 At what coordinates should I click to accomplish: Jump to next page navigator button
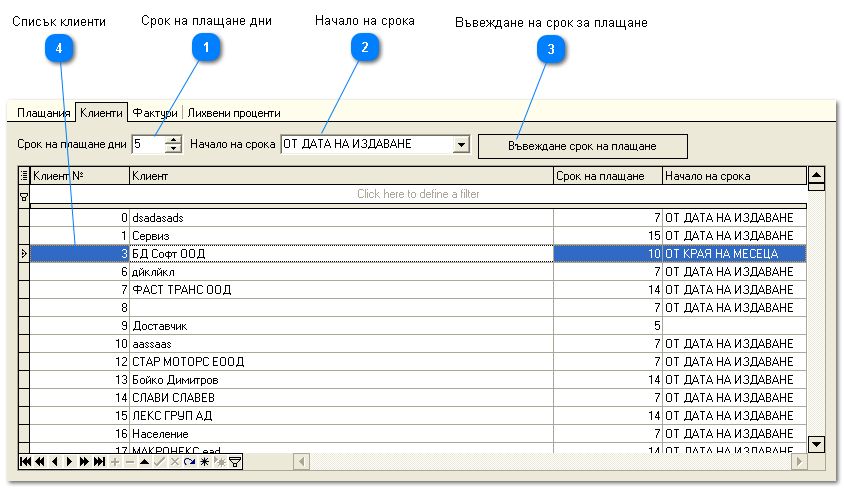(84, 462)
